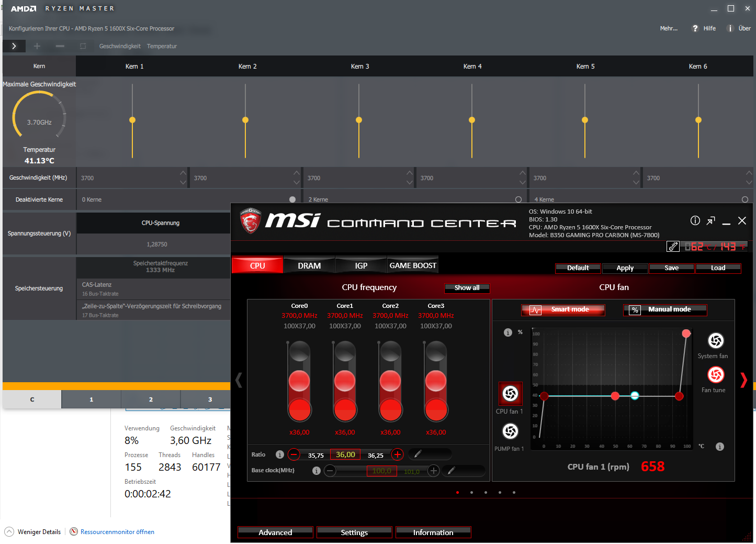Click the Kern 3 speed slider handle
The image size is (756, 544).
(359, 120)
